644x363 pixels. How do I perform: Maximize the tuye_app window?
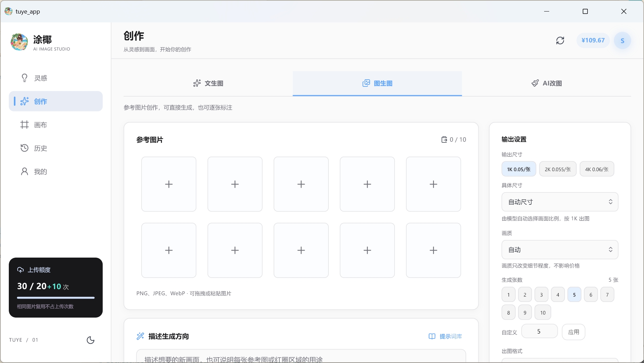(585, 11)
